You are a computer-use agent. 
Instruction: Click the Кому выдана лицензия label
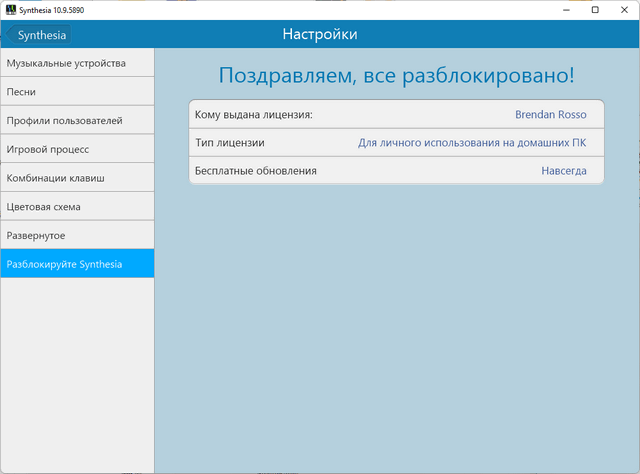point(254,114)
